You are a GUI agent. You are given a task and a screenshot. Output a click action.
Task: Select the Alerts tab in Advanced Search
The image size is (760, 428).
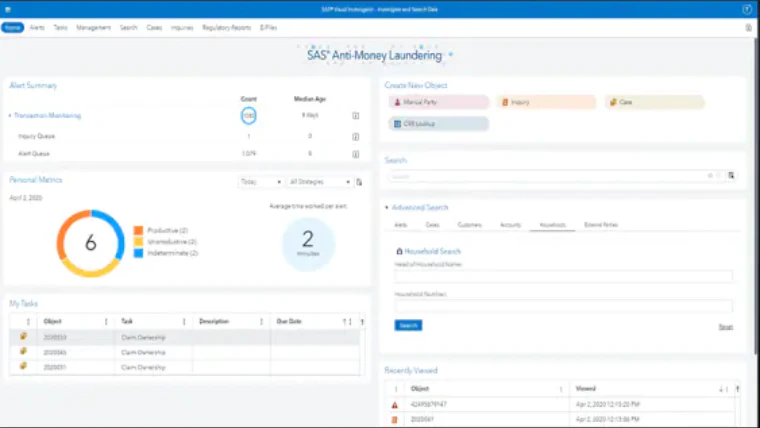click(400, 225)
